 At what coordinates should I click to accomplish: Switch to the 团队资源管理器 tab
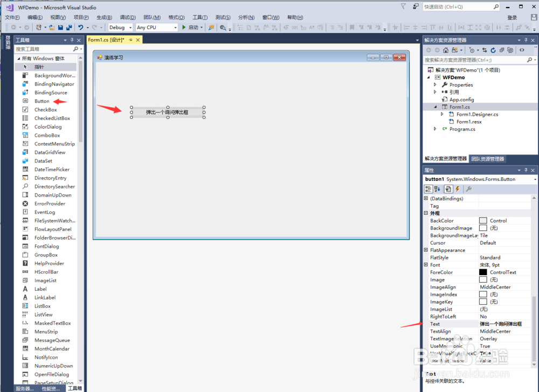pyautogui.click(x=487, y=159)
